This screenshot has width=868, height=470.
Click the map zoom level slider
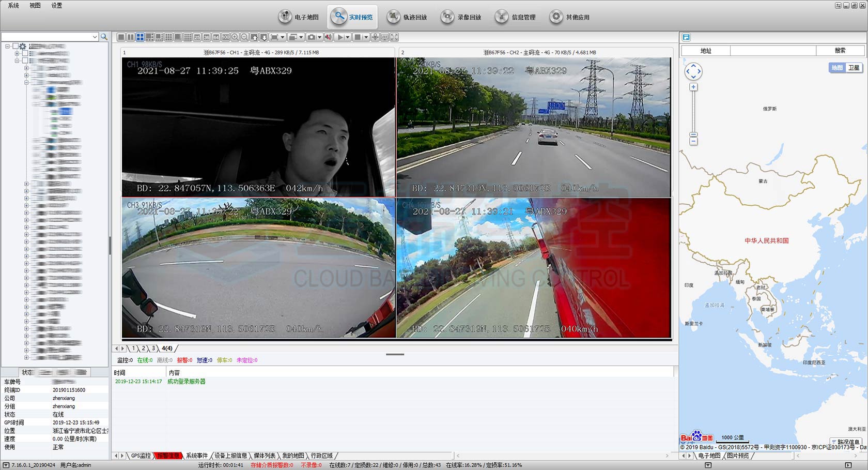click(x=693, y=134)
